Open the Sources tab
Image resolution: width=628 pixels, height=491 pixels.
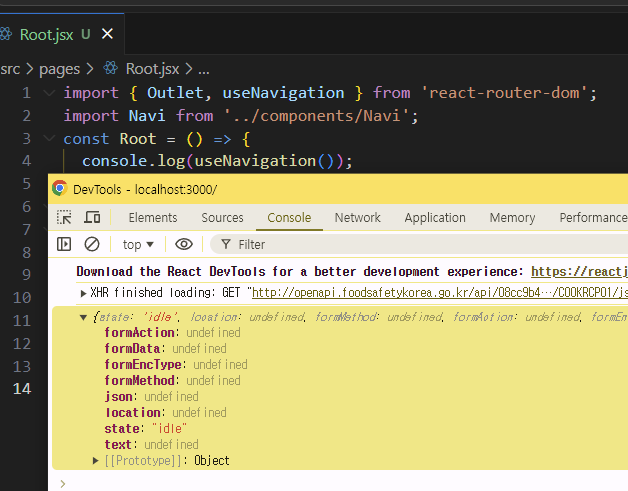tap(222, 217)
